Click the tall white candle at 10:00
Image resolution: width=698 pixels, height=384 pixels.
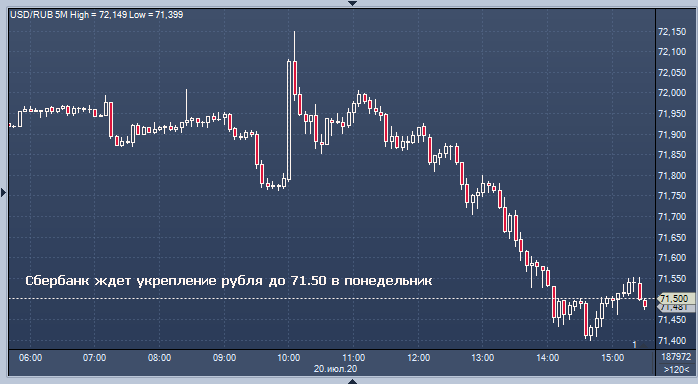pos(289,120)
